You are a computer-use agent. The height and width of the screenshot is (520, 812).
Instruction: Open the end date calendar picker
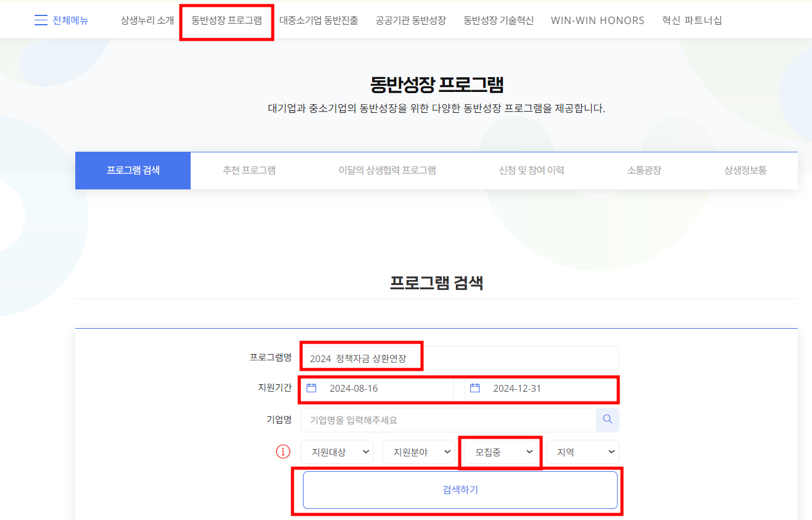tap(476, 388)
